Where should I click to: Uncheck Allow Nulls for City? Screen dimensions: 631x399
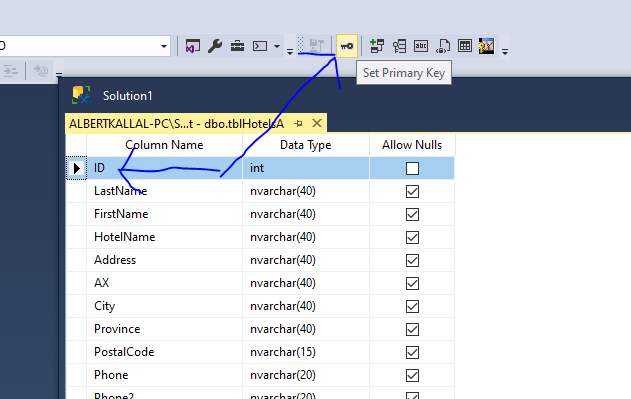[x=412, y=306]
